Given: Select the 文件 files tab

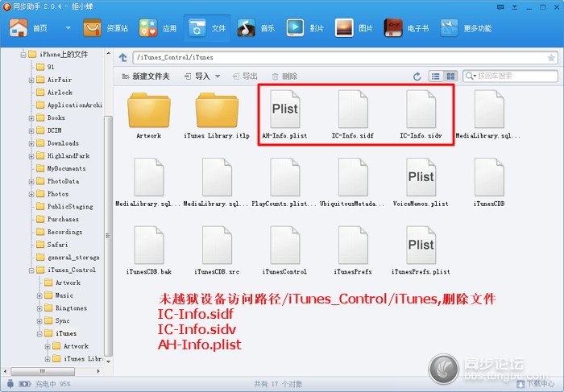Looking at the screenshot, I should pyautogui.click(x=207, y=28).
